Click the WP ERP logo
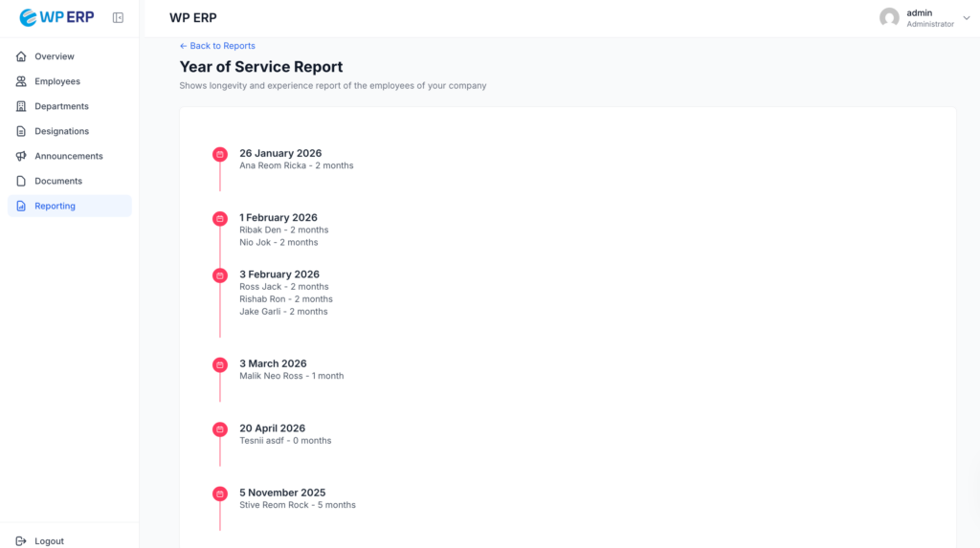The height and width of the screenshot is (548, 980). [x=56, y=17]
